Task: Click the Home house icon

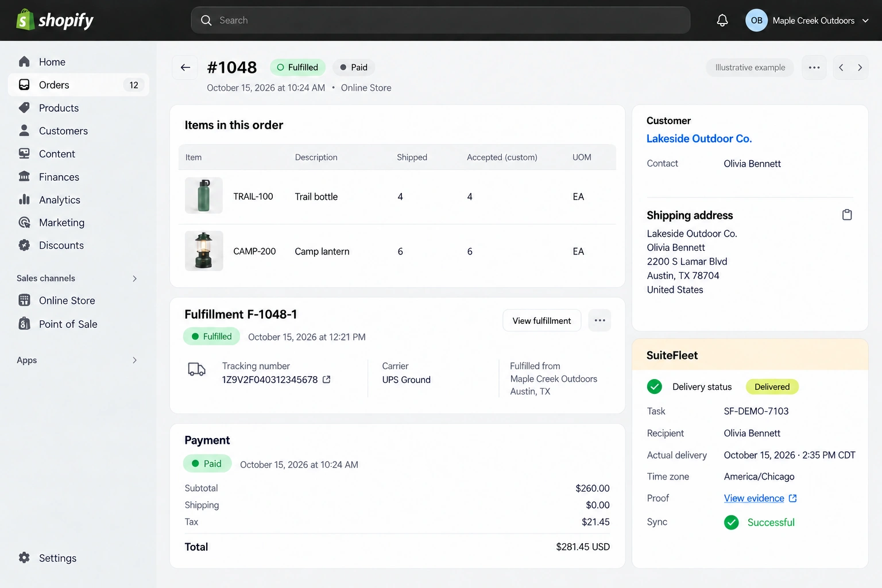Action: (24, 61)
